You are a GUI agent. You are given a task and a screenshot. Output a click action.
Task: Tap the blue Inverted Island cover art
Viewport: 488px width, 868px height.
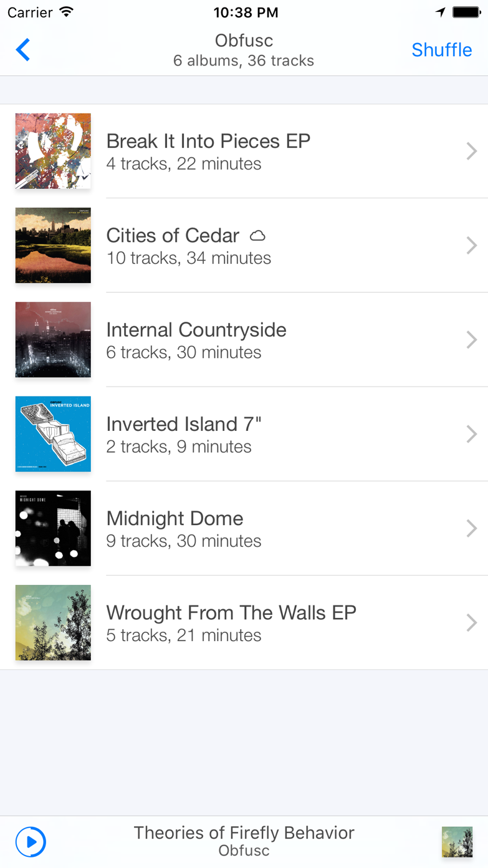[53, 434]
